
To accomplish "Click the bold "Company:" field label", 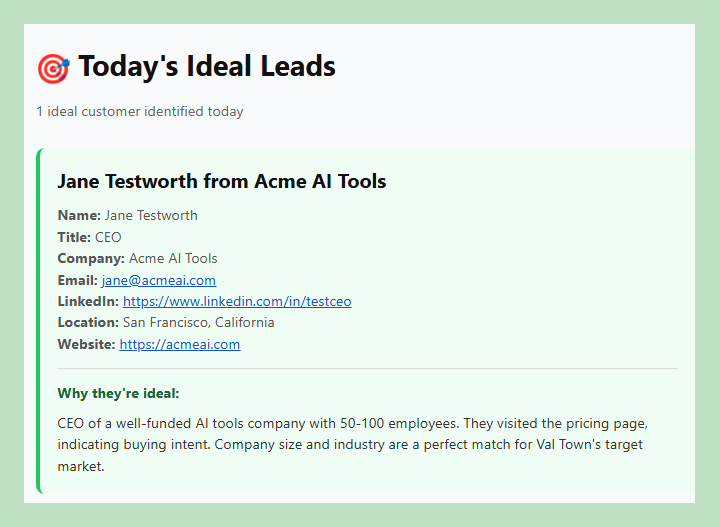I will tap(91, 258).
